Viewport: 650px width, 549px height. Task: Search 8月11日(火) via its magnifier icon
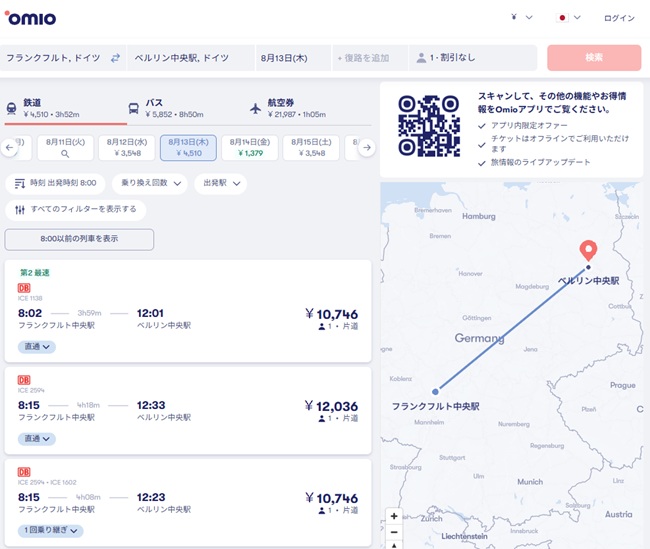65,154
